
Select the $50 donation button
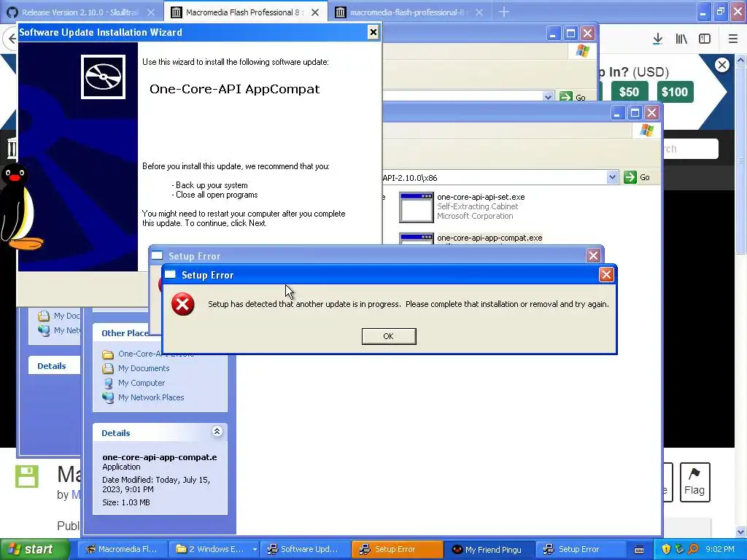(x=629, y=92)
